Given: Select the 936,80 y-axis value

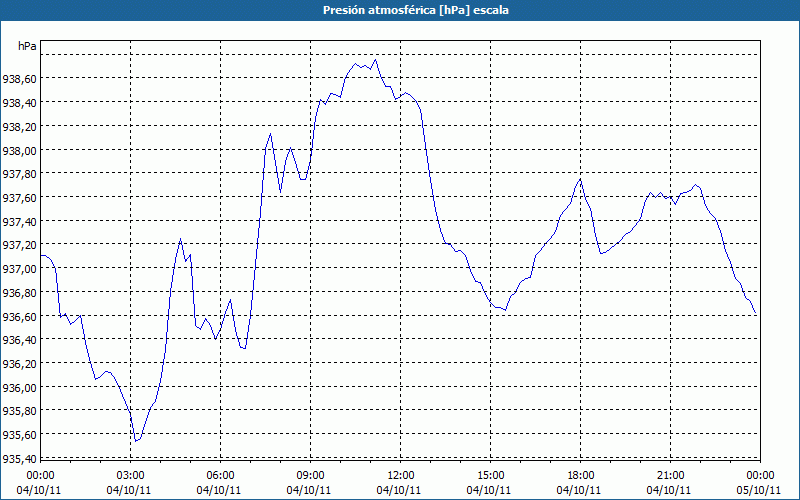Looking at the screenshot, I should pos(19,292).
